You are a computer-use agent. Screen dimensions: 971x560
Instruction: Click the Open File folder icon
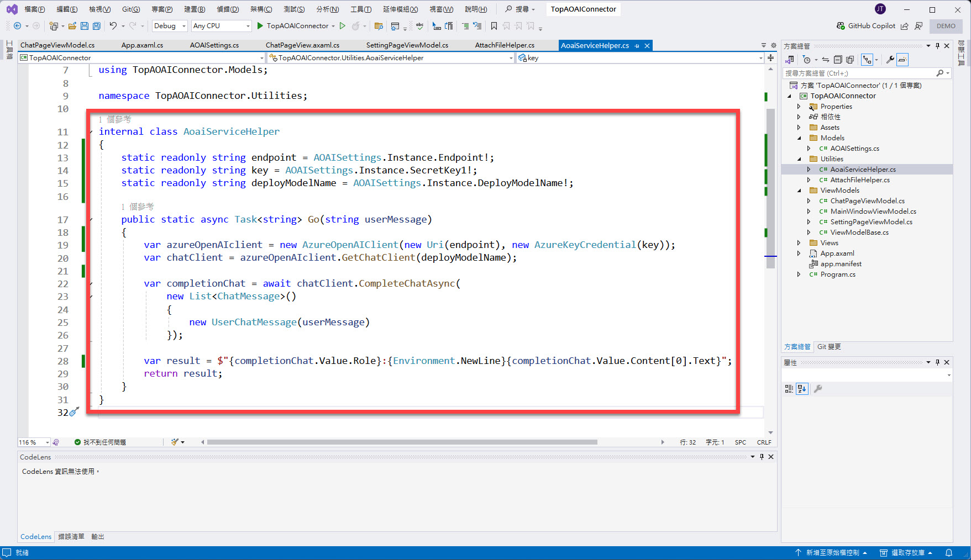click(x=72, y=26)
